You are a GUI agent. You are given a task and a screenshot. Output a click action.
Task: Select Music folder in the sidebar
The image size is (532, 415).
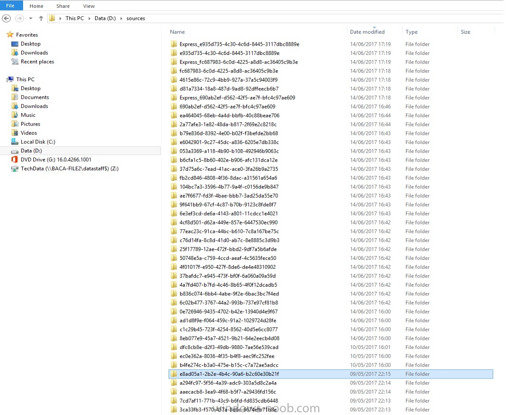pyautogui.click(x=28, y=115)
